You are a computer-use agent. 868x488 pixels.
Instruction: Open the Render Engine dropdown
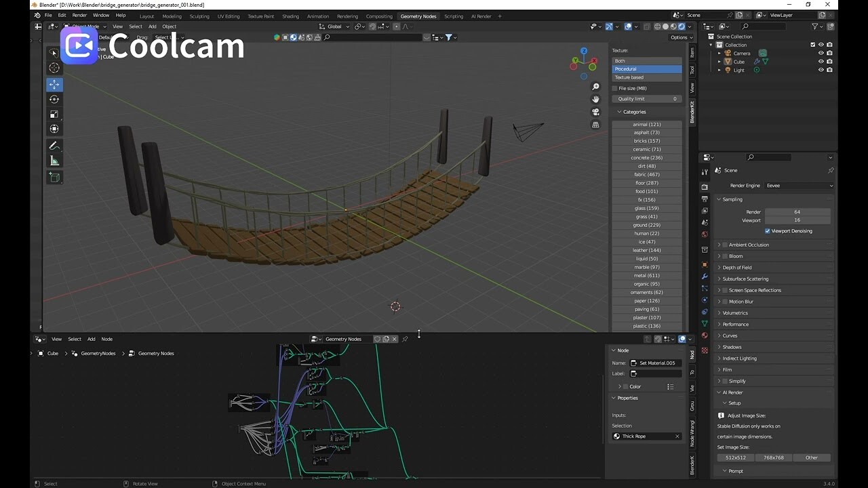pyautogui.click(x=800, y=185)
